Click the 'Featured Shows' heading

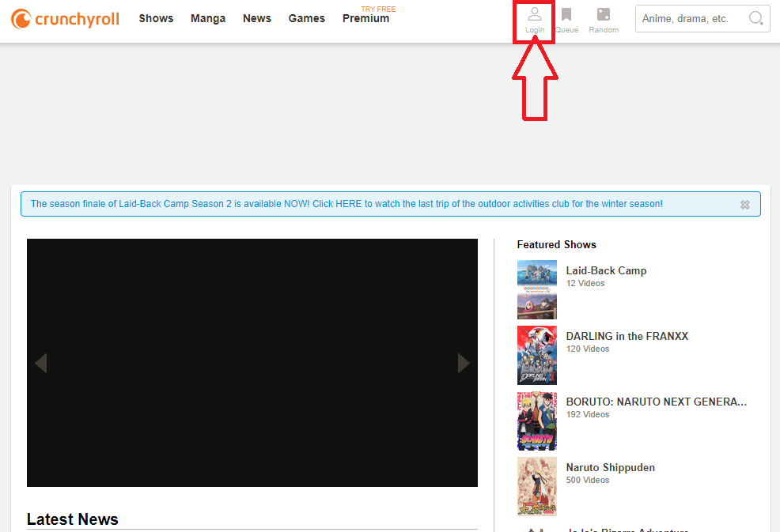557,244
